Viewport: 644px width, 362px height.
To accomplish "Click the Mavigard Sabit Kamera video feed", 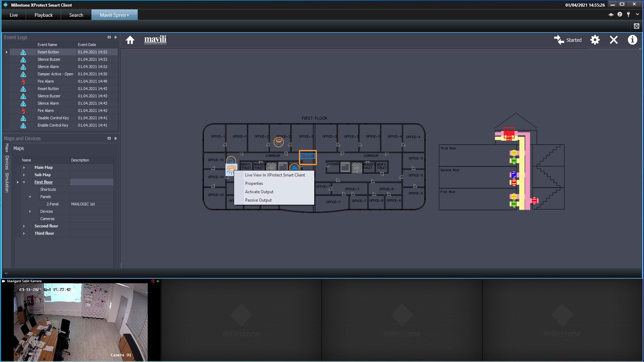I will [x=80, y=322].
